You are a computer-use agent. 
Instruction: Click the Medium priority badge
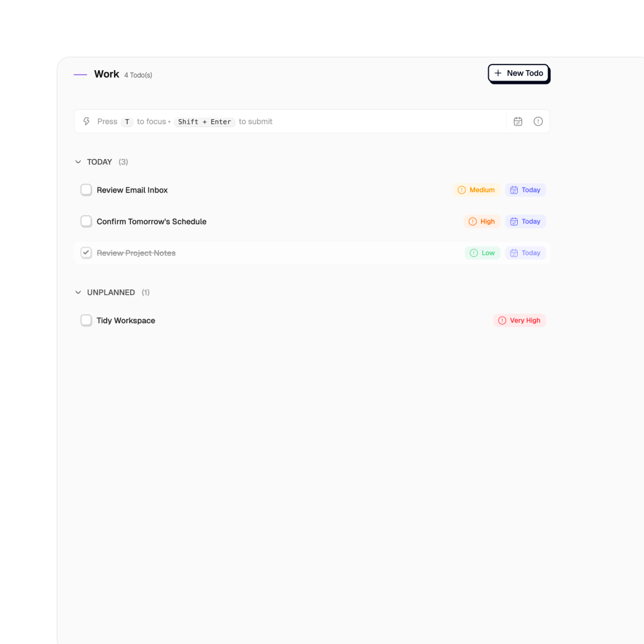477,190
